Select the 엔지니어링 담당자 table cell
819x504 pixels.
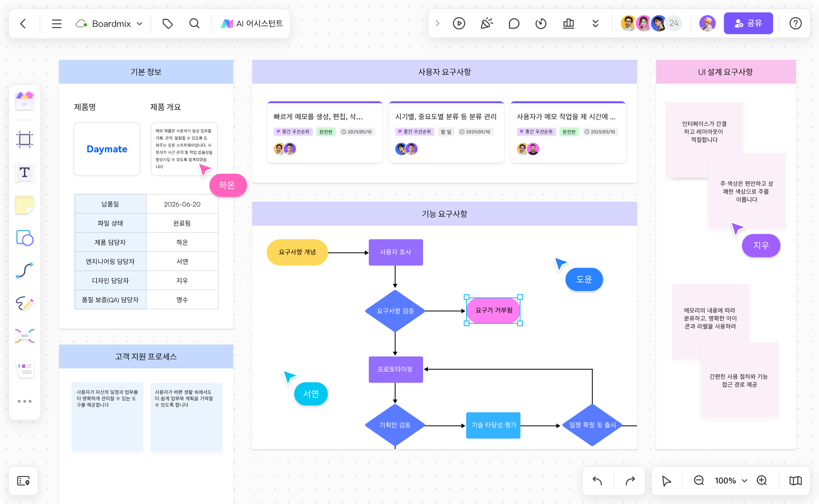(x=111, y=262)
